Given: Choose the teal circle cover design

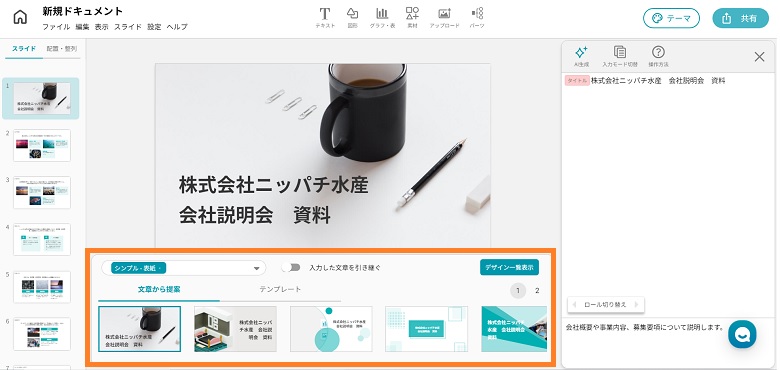Looking at the screenshot, I should (331, 329).
